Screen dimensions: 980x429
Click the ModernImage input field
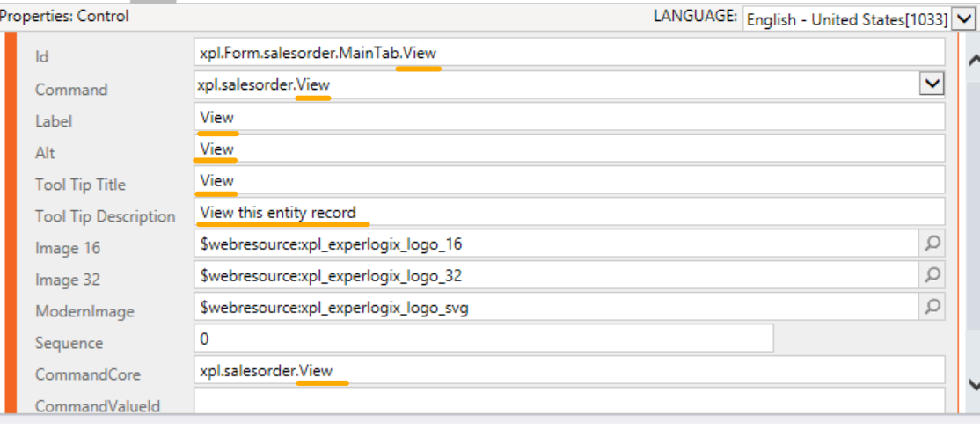point(556,307)
